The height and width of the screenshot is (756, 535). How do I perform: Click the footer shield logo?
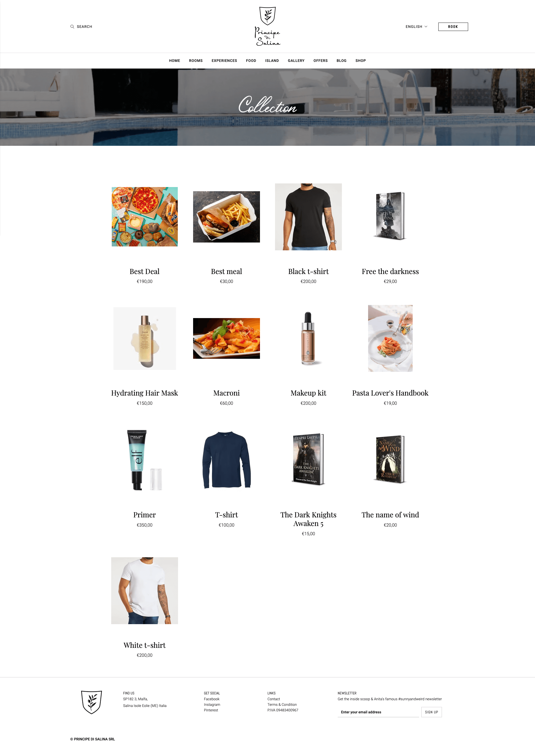[92, 702]
